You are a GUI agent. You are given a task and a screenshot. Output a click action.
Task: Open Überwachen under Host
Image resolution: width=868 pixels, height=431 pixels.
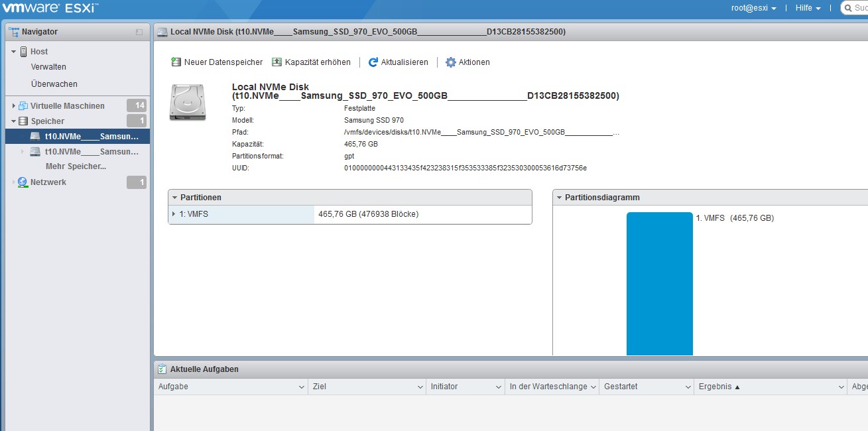(x=54, y=84)
